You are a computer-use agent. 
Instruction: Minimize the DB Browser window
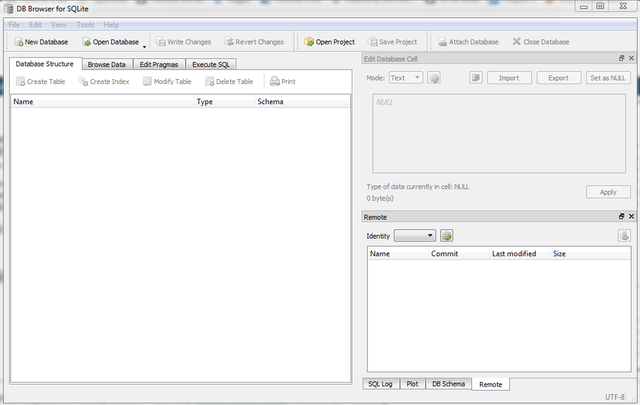click(584, 6)
